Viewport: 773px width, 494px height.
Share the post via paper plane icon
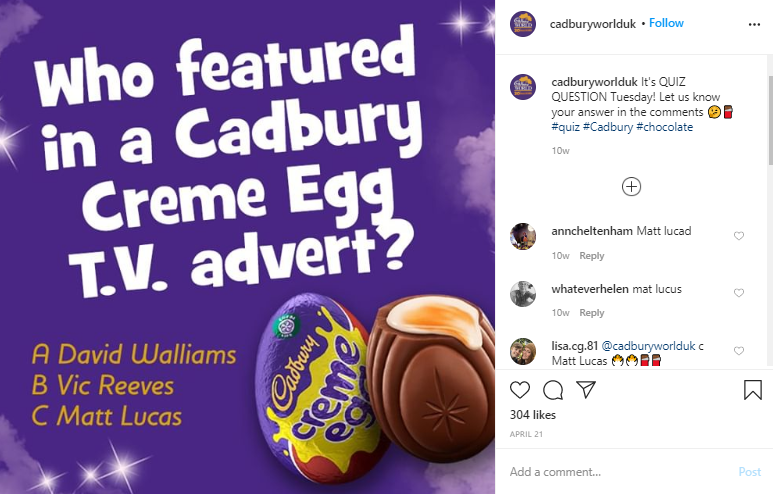(586, 389)
